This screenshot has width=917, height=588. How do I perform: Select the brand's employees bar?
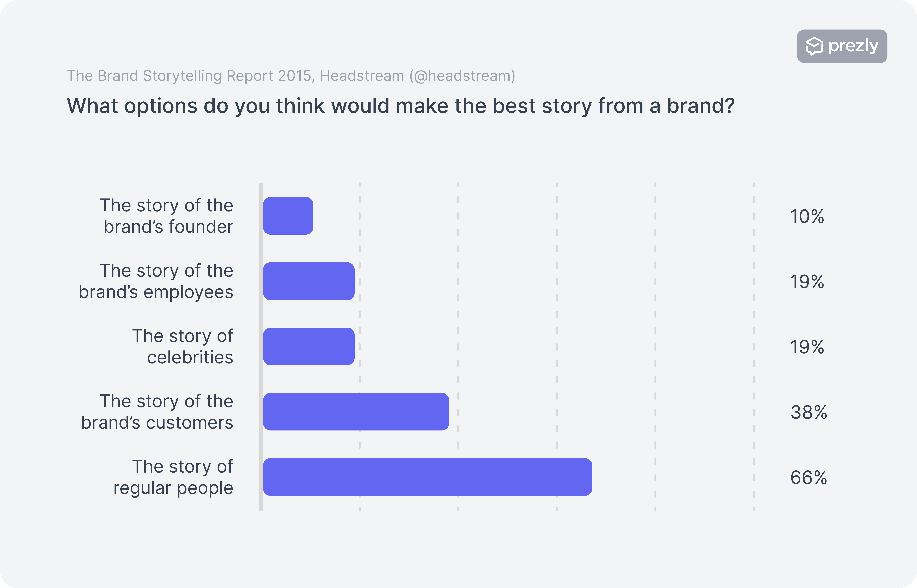point(309,281)
